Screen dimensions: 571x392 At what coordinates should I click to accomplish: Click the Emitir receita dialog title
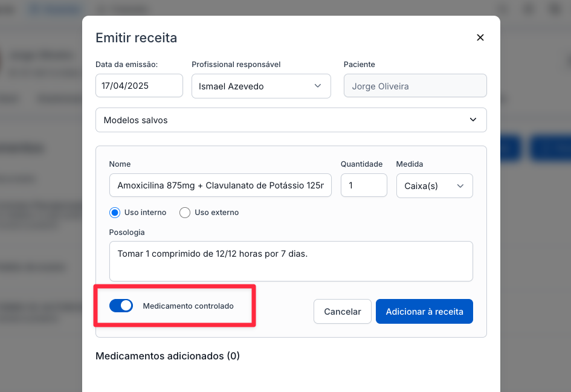[137, 38]
